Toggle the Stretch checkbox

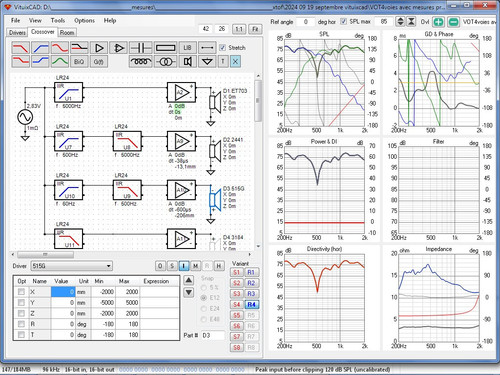point(223,48)
